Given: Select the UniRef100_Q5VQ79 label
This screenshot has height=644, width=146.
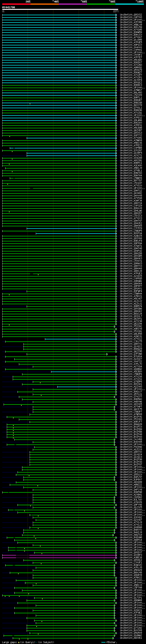Looking at the screenshot, I should click(x=131, y=70).
